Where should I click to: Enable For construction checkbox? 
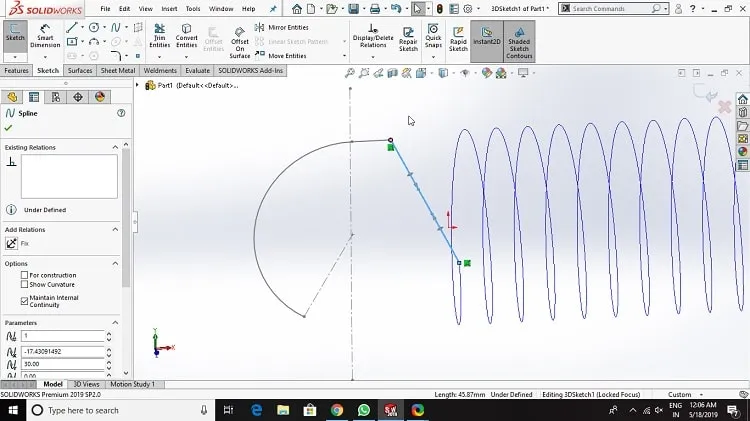coord(24,275)
